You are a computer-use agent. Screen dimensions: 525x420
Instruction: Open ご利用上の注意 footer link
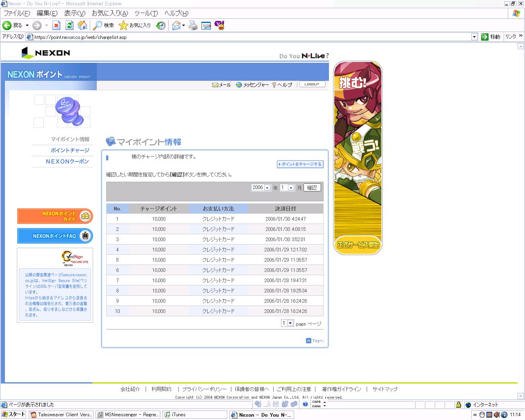click(x=294, y=389)
